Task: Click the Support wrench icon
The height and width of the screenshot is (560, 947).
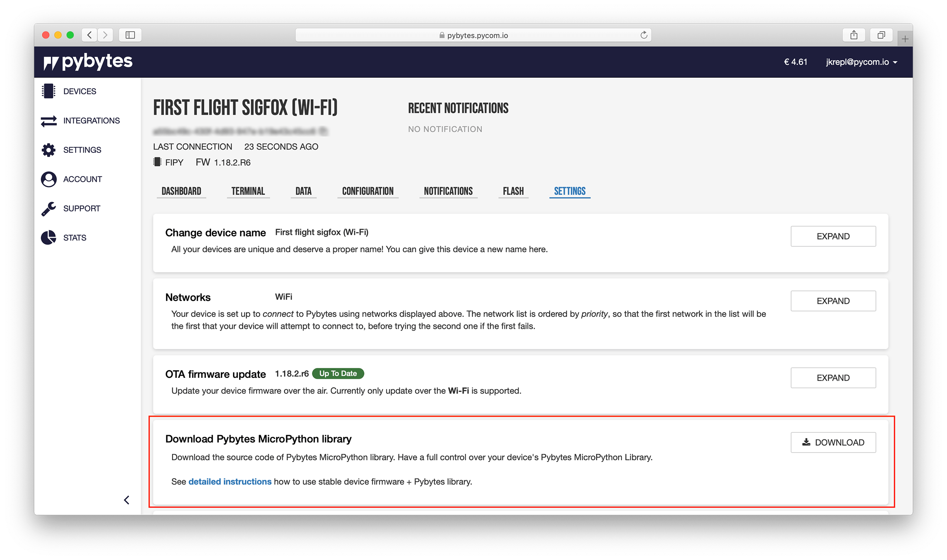Action: [48, 209]
